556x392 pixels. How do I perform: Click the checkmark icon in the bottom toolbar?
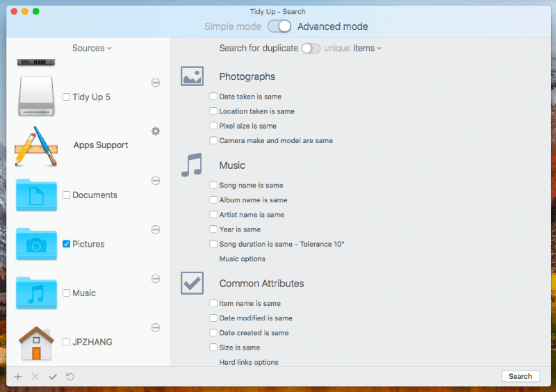coord(53,377)
